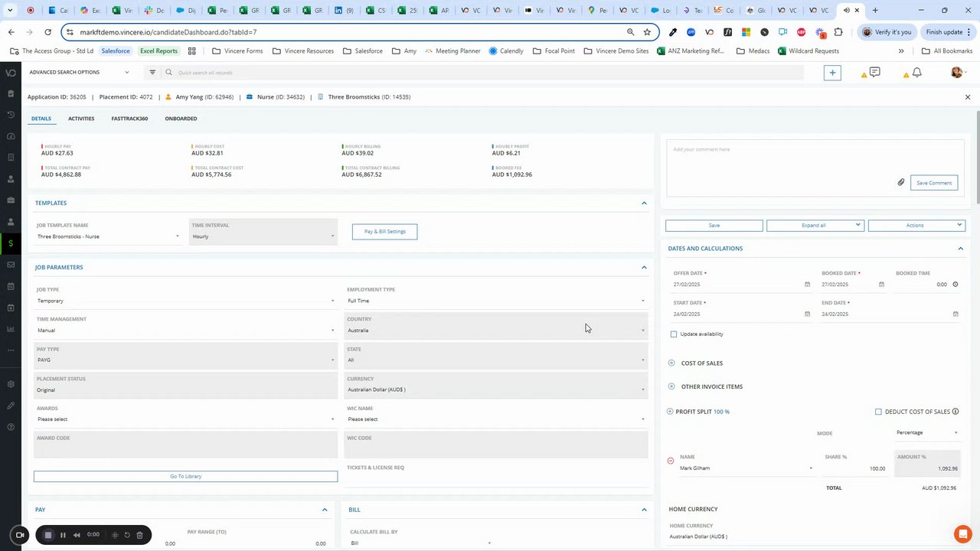Viewport: 980px width, 551px height.
Task: Open the notifications bell icon
Action: tap(916, 72)
